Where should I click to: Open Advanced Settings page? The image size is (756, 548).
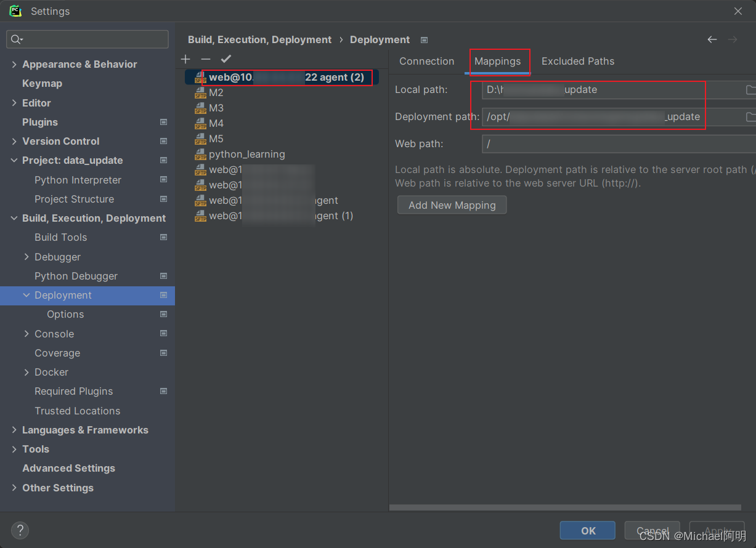pyautogui.click(x=68, y=468)
